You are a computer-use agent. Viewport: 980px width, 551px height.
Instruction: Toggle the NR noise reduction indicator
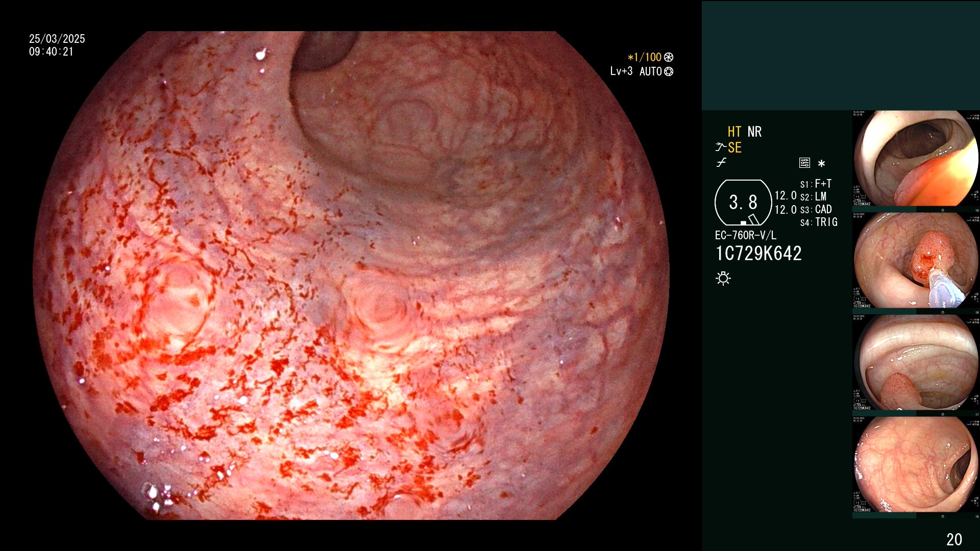(x=754, y=132)
